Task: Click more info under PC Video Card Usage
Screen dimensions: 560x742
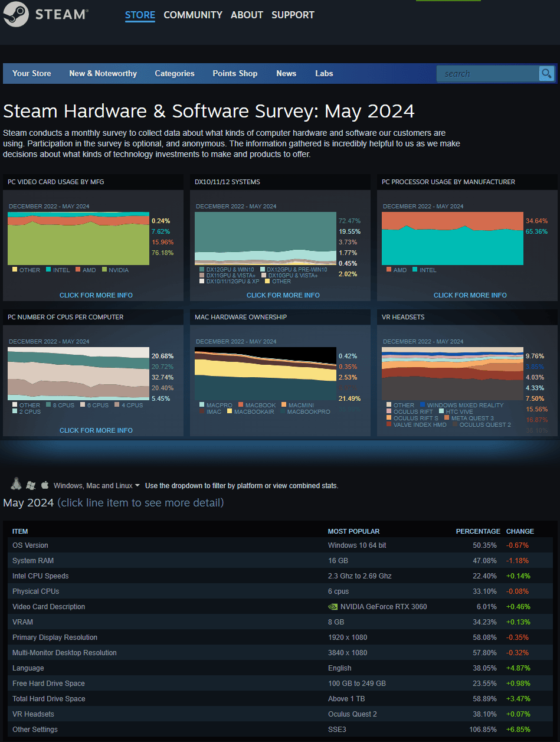Action: [96, 295]
